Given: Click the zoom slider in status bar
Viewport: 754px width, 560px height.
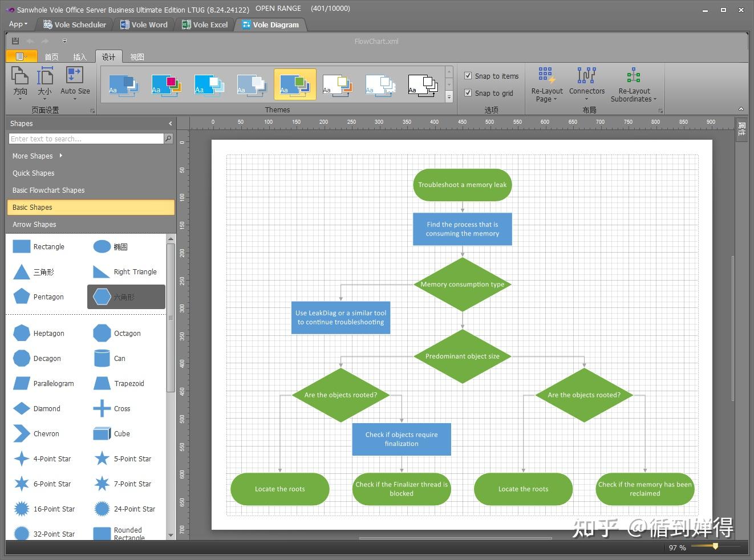Looking at the screenshot, I should [x=715, y=546].
